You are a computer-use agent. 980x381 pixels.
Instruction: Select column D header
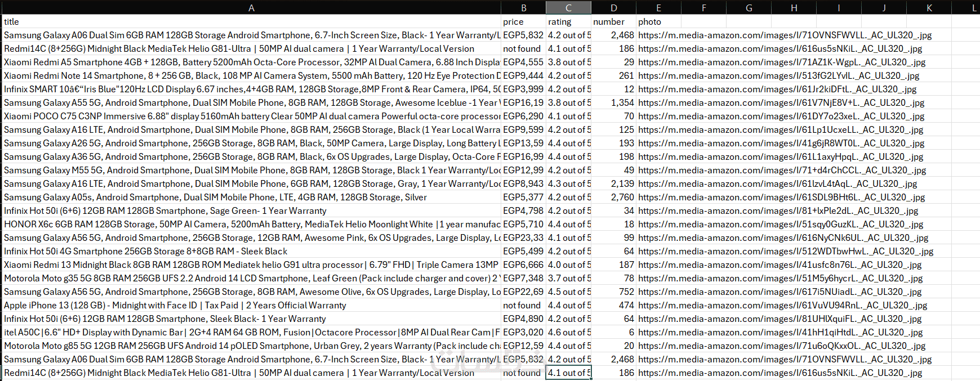coord(613,8)
